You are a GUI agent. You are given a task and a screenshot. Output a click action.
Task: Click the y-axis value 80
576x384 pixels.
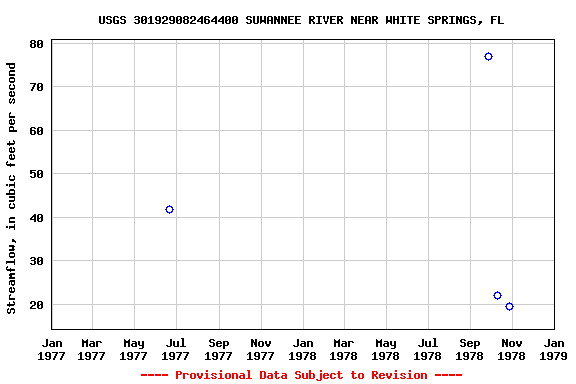(x=36, y=44)
